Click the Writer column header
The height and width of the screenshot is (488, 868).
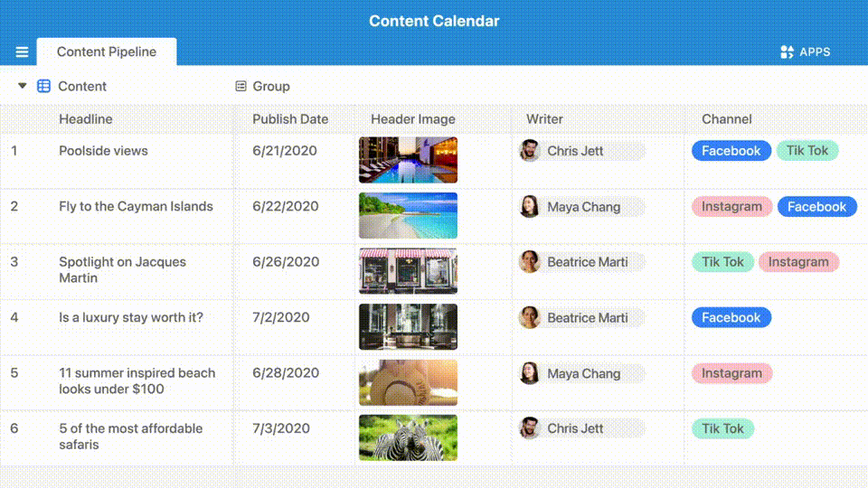pyautogui.click(x=544, y=119)
